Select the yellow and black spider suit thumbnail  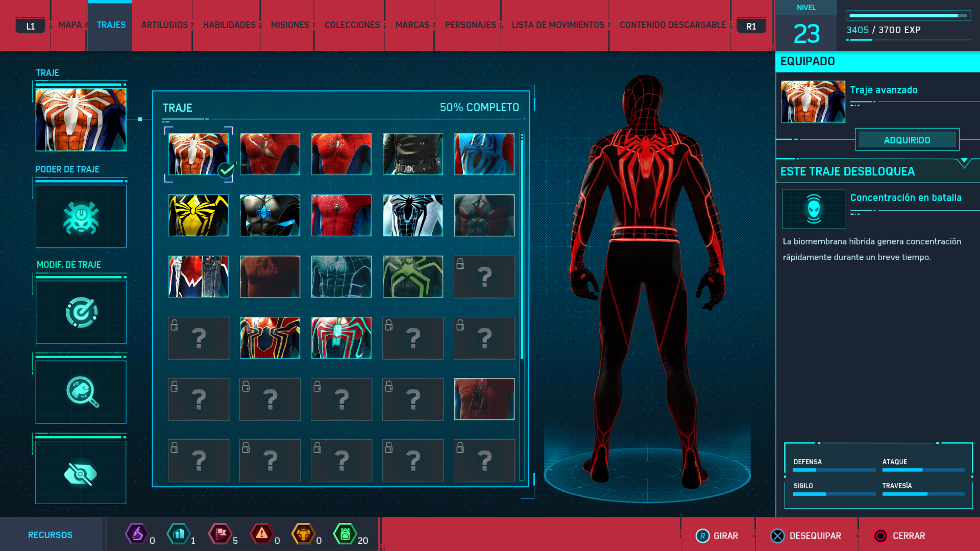tap(199, 215)
